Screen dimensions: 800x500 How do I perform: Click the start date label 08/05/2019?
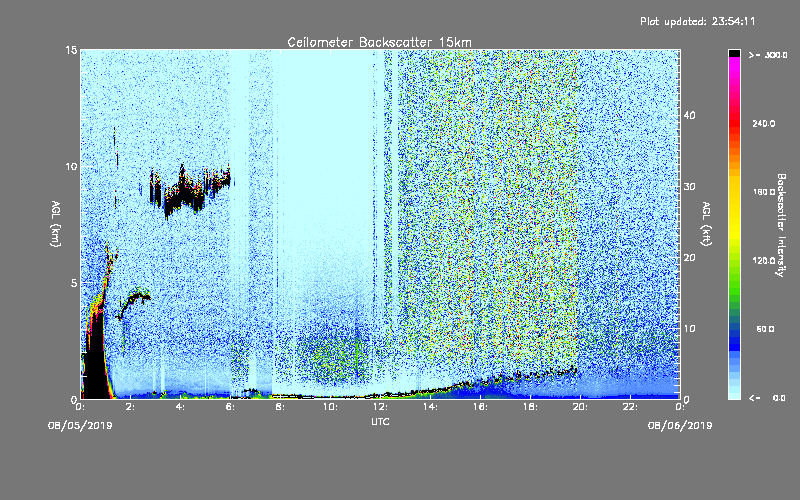point(80,426)
